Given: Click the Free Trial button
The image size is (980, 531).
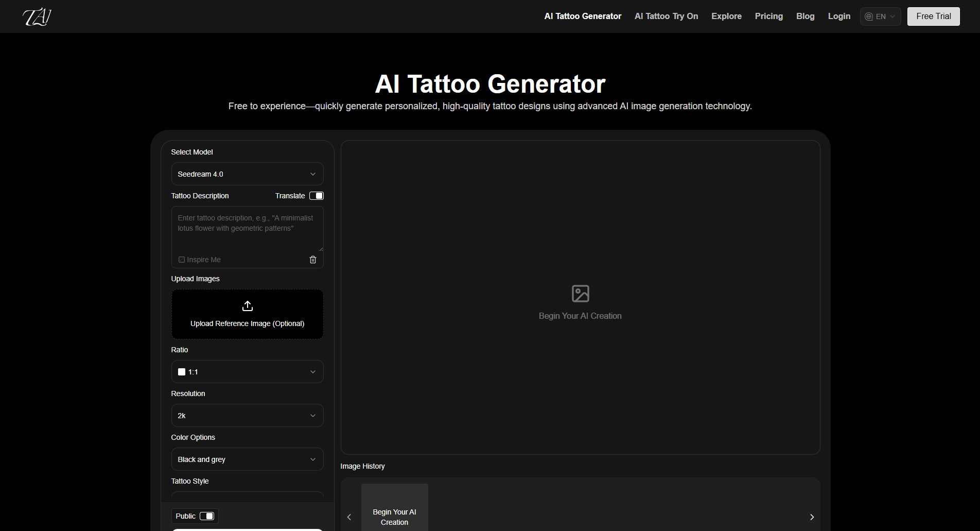Looking at the screenshot, I should coord(933,16).
